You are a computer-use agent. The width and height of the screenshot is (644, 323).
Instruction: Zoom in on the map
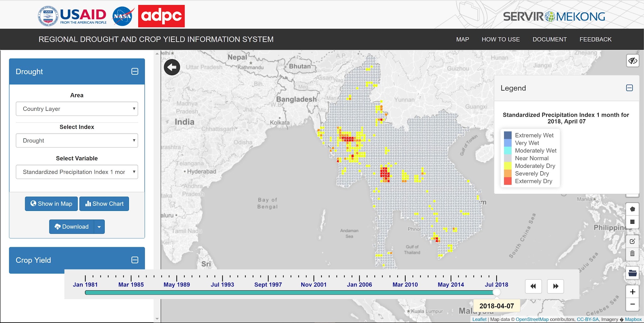tap(632, 292)
